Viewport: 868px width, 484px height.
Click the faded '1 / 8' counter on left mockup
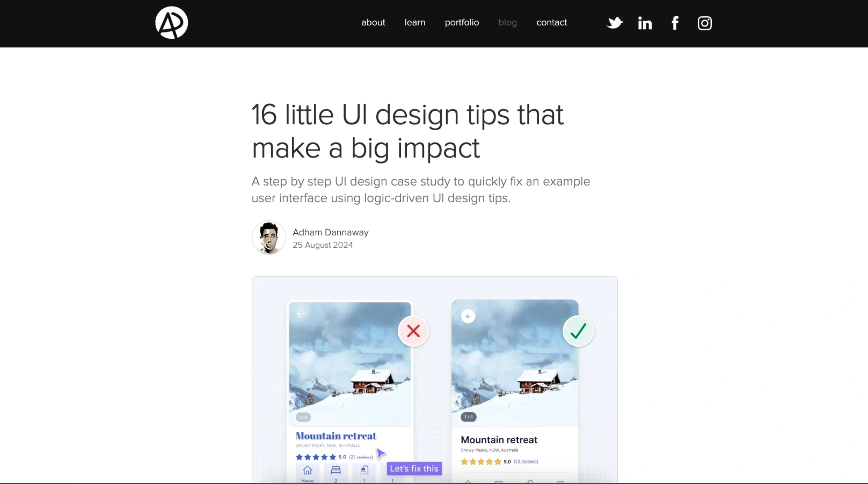303,417
